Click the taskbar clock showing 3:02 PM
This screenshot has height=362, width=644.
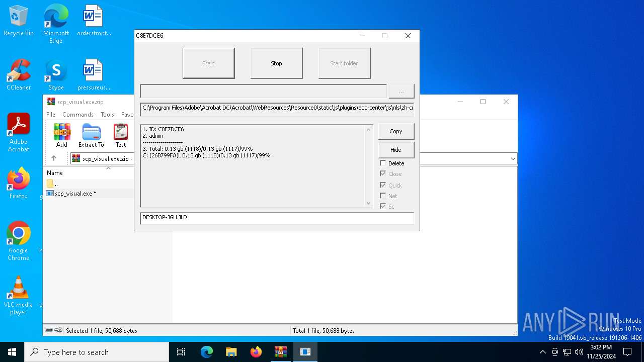pyautogui.click(x=601, y=352)
